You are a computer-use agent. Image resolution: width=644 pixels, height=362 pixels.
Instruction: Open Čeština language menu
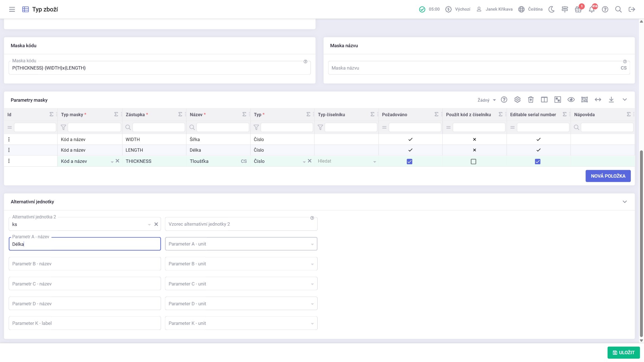coord(531,9)
